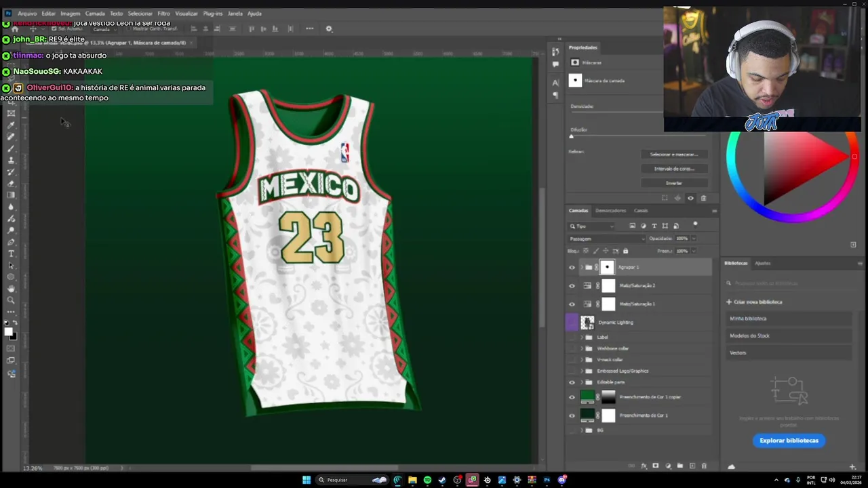
Task: Open the Janela menu
Action: tap(235, 14)
